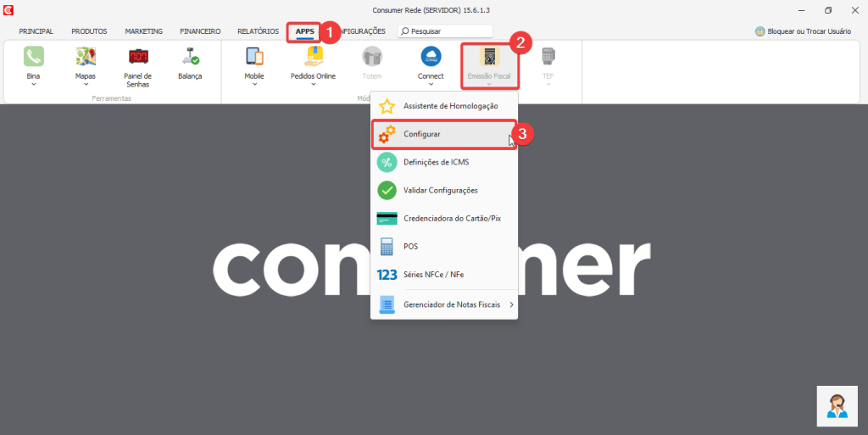
Task: Expand the Emissão Fiscal dropdown arrow
Action: tap(489, 85)
